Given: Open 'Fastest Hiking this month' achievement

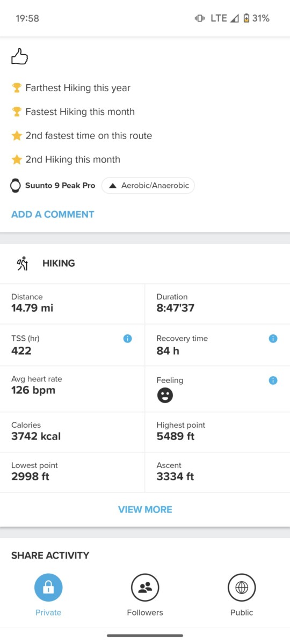Looking at the screenshot, I should click(x=80, y=112).
